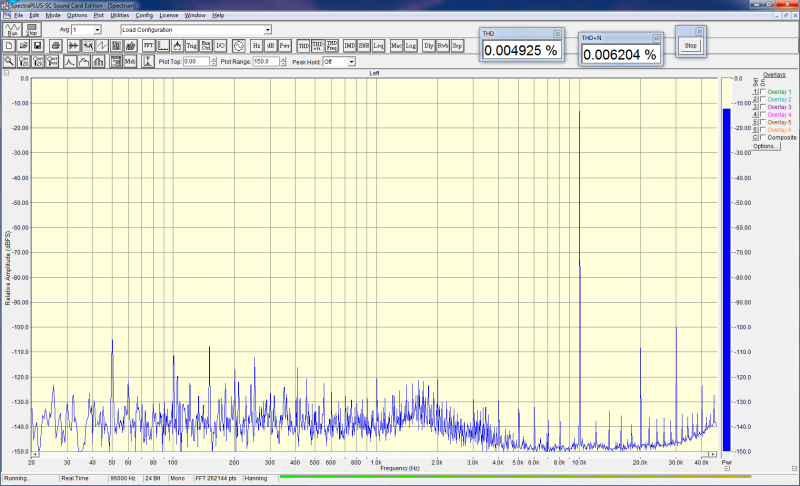This screenshot has height=486, width=800.
Task: Open the License menu
Action: pyautogui.click(x=168, y=15)
